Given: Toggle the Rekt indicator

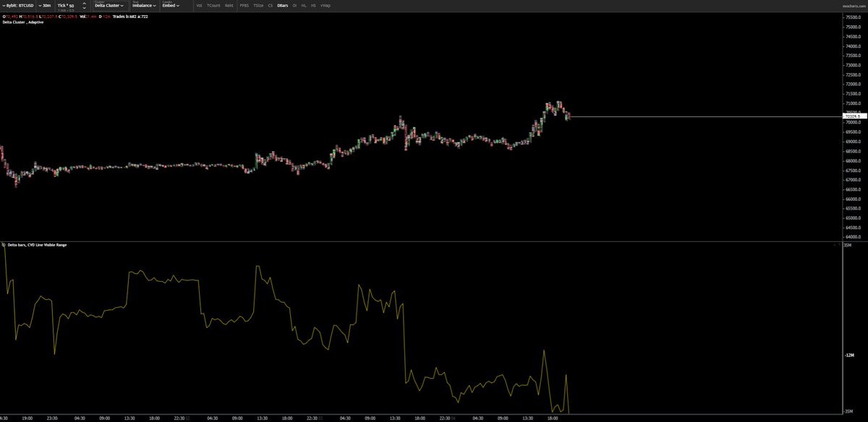Looking at the screenshot, I should click(x=229, y=5).
